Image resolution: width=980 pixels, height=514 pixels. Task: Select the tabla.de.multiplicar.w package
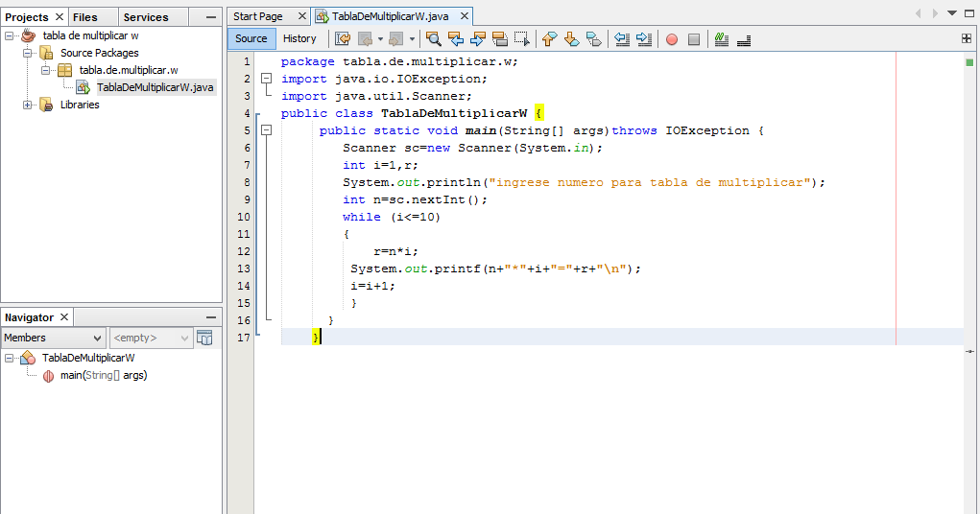point(128,70)
